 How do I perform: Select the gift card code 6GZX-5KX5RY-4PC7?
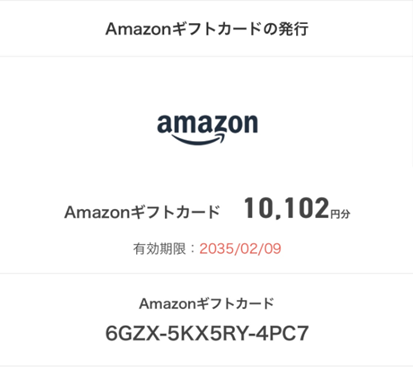tap(207, 333)
